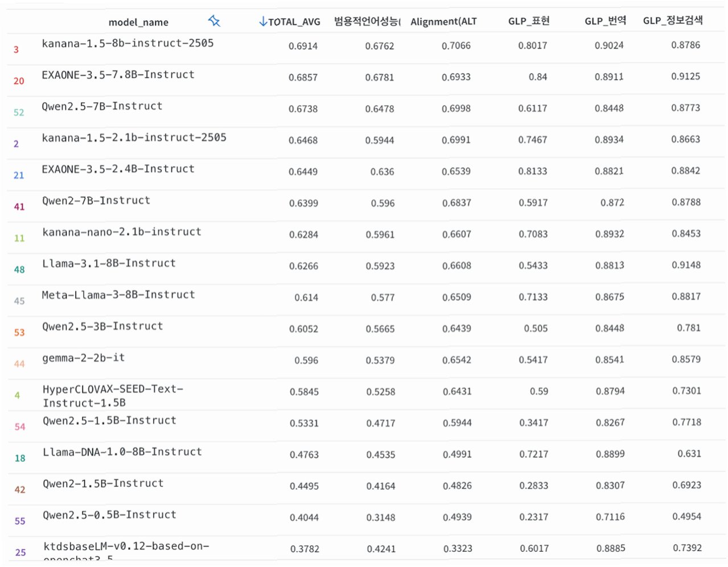Image resolution: width=728 pixels, height=567 pixels.
Task: Click TOTAL_AVG value 0.6914
Action: tap(303, 46)
